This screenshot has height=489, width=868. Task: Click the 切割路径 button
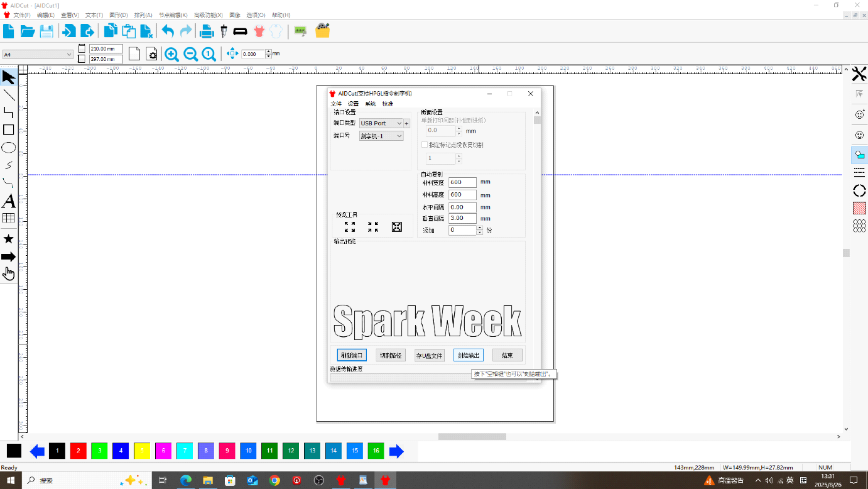point(391,355)
